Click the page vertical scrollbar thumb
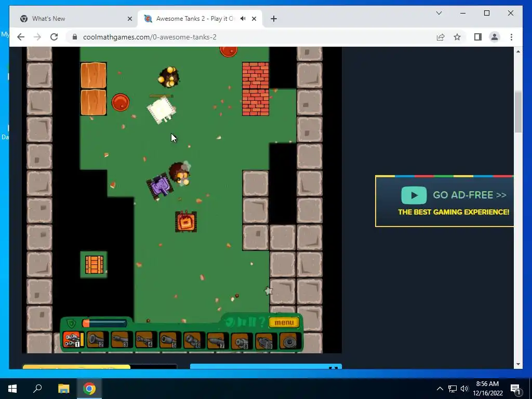Screen dimensions: 532x399 (x=518, y=112)
